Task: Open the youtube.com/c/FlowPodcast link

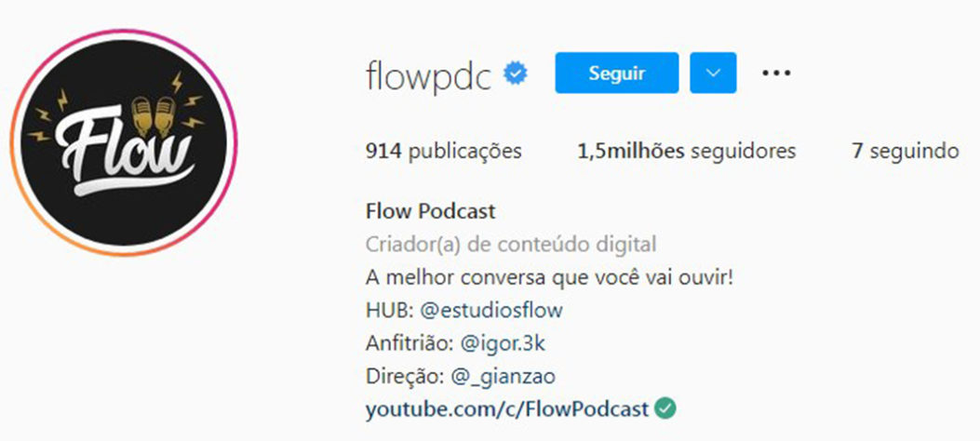Action: point(507,410)
